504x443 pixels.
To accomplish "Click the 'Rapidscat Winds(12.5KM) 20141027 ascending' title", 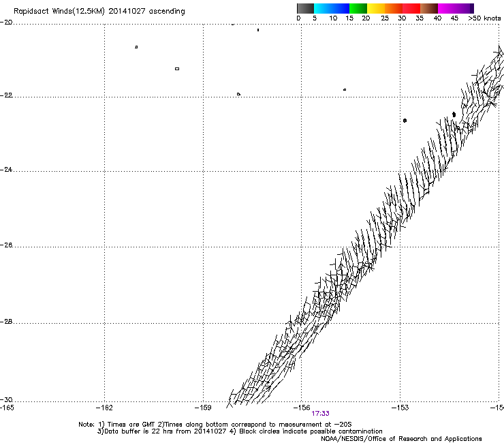I will pos(99,12).
